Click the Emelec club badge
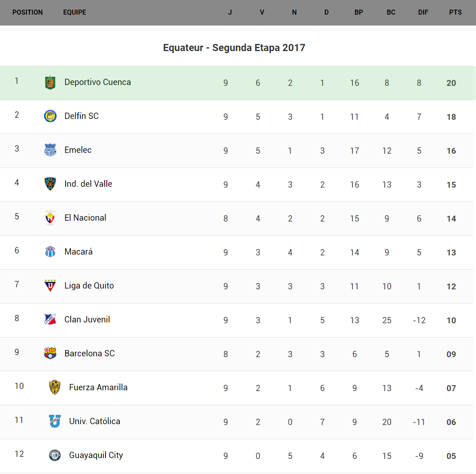 pyautogui.click(x=50, y=150)
